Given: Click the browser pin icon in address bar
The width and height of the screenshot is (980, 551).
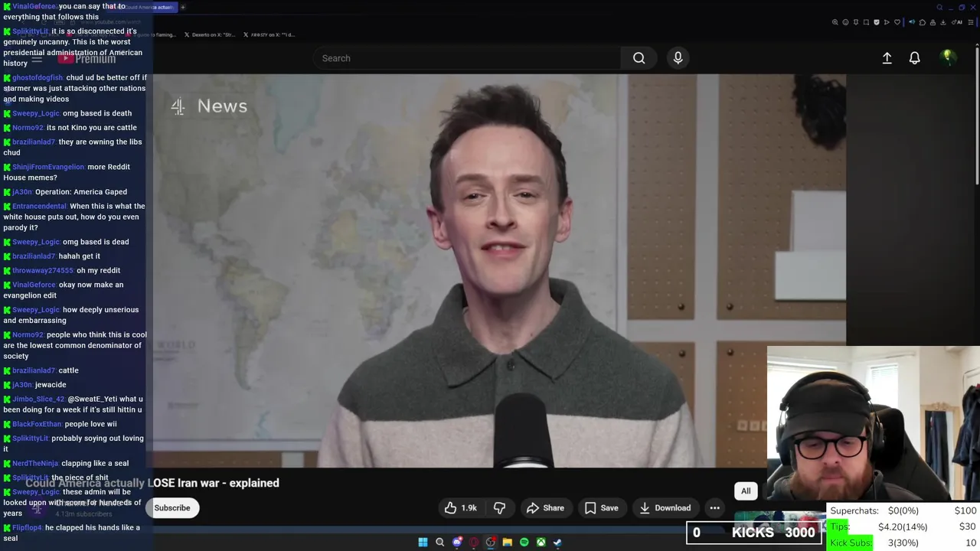Looking at the screenshot, I should (856, 22).
